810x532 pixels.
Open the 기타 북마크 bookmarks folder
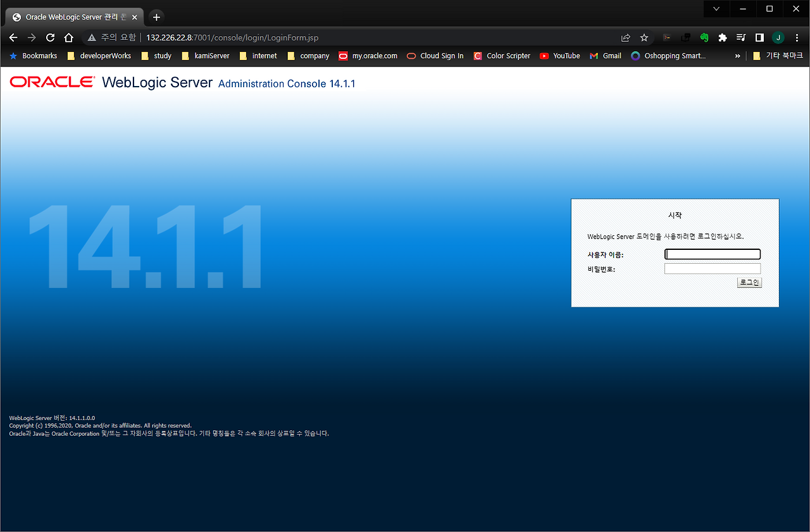coord(782,56)
